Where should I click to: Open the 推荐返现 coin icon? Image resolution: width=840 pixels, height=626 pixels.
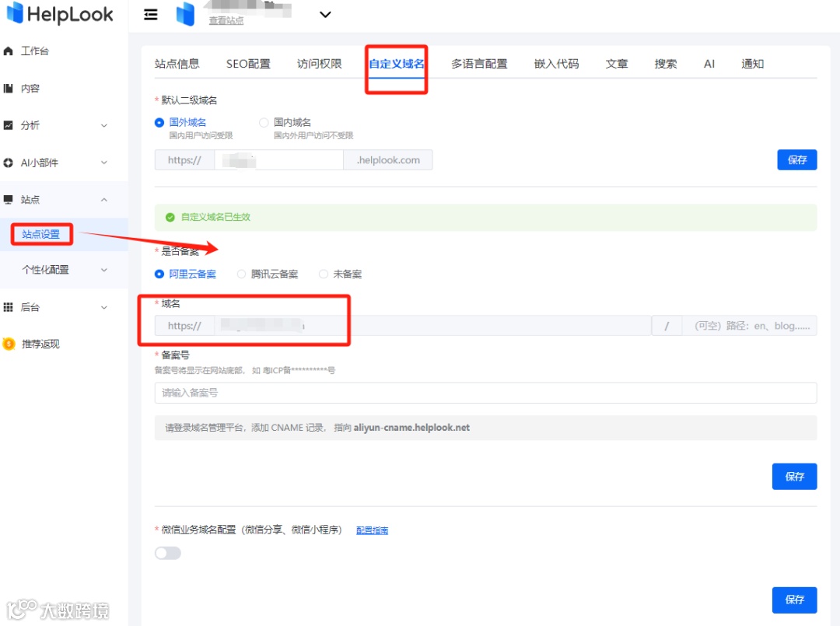click(9, 343)
